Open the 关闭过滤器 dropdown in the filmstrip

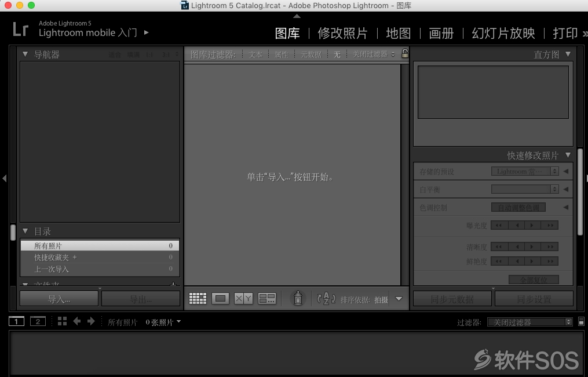529,322
